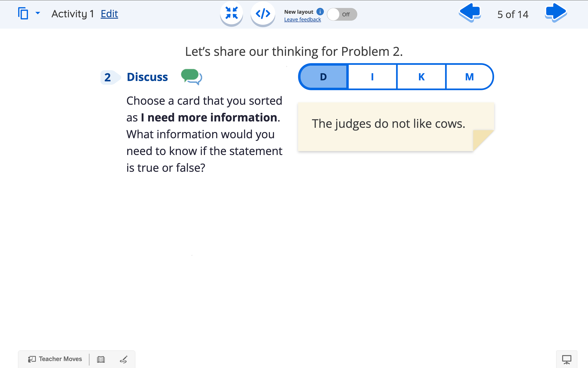
Task: Open the code editor brackets icon
Action: coord(263,14)
